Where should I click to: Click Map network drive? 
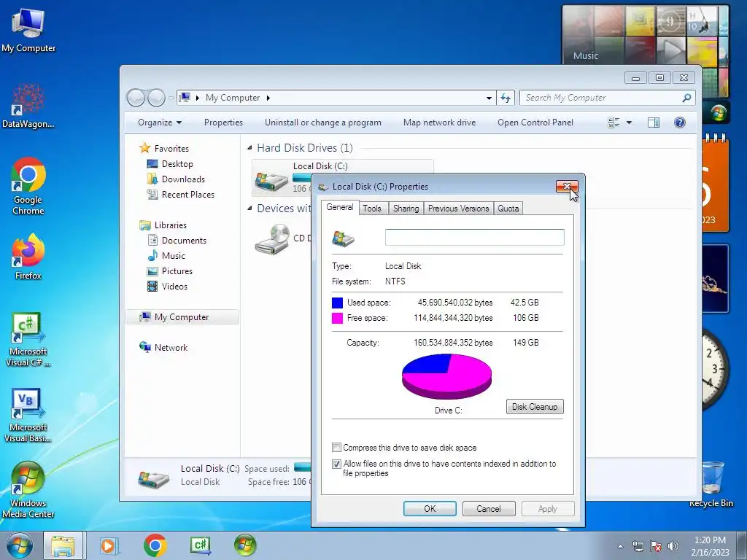pos(439,122)
